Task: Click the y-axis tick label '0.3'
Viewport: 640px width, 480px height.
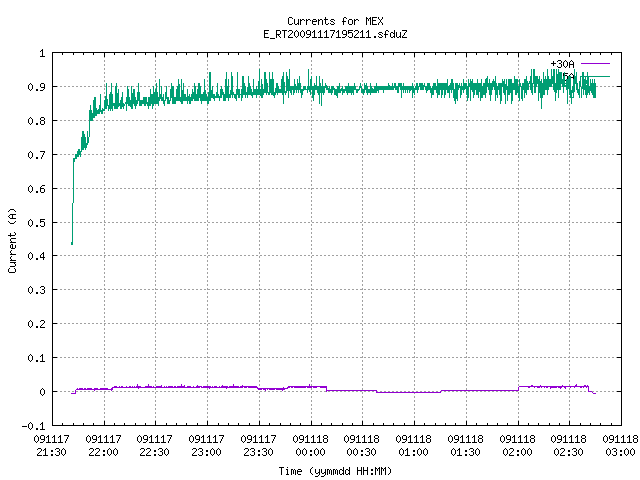Action: click(36, 290)
